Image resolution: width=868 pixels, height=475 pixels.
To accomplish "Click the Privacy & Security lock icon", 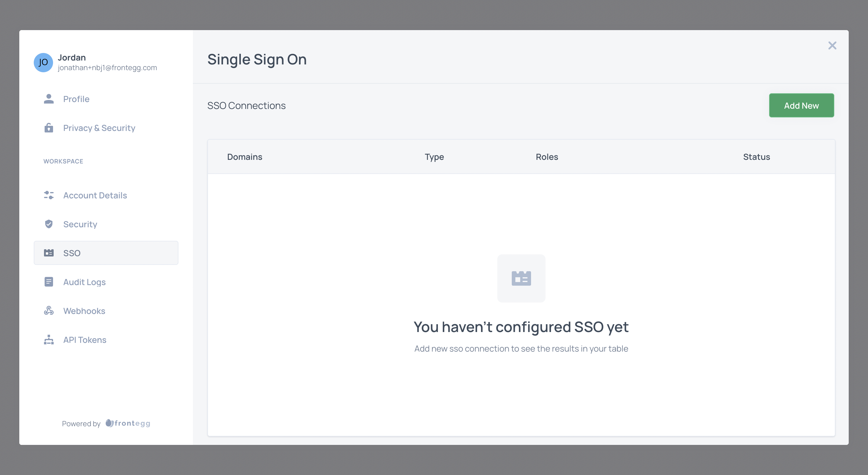I will coord(49,128).
